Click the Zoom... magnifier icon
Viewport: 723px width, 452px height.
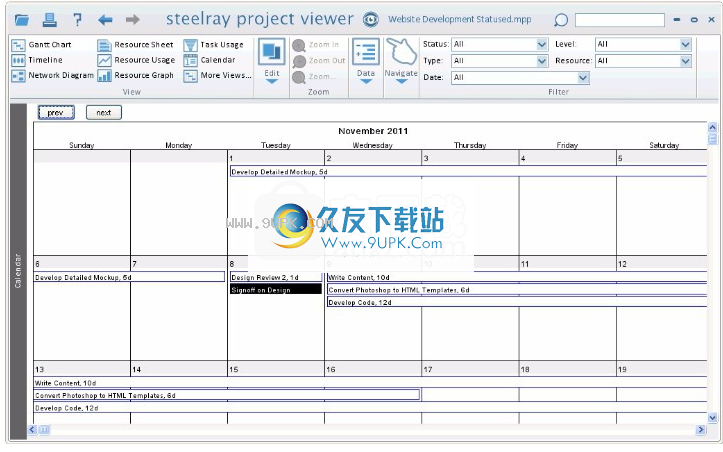coord(299,77)
